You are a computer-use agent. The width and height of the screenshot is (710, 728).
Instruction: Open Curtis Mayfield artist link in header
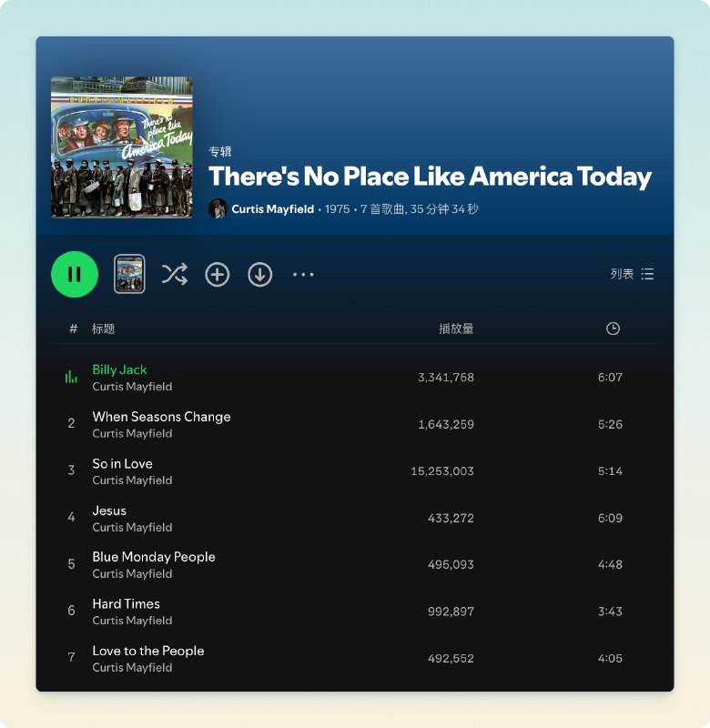[272, 209]
